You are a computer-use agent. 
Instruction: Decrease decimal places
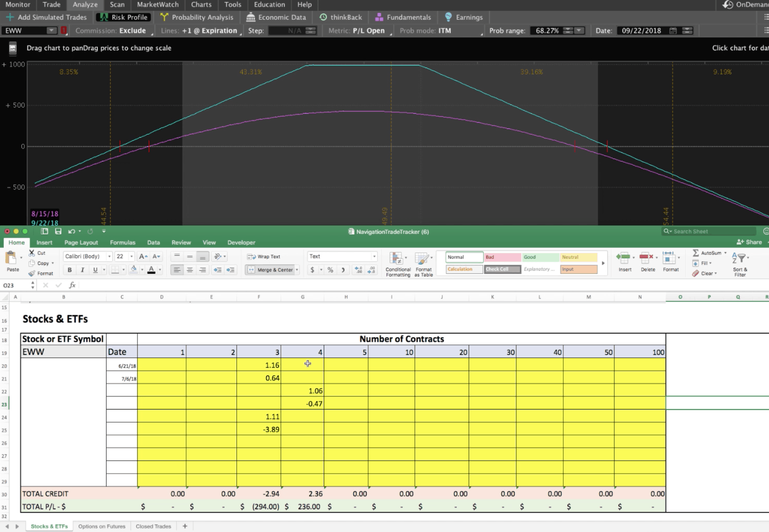point(371,270)
